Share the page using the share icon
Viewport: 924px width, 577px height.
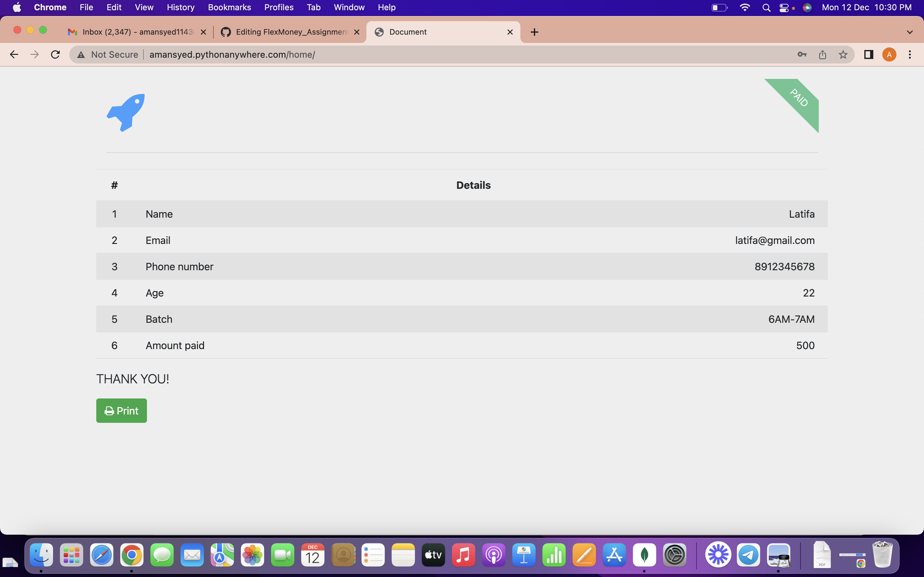pos(822,54)
